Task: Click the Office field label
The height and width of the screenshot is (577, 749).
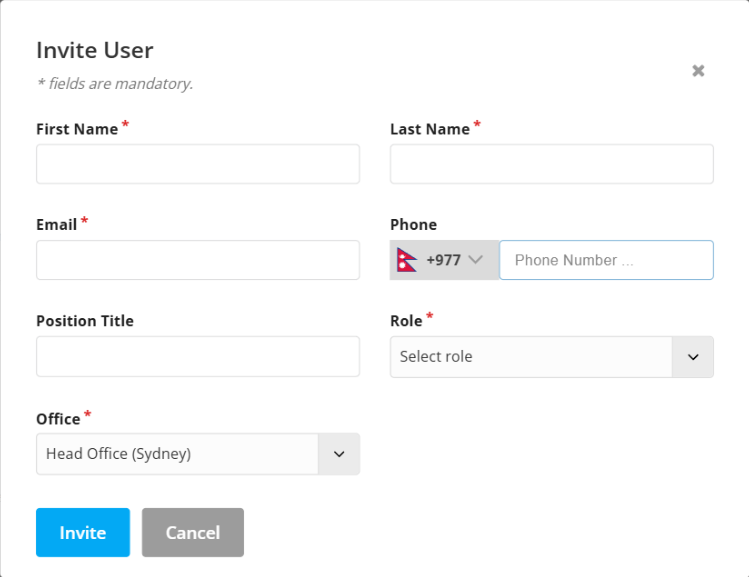Action: [58, 418]
